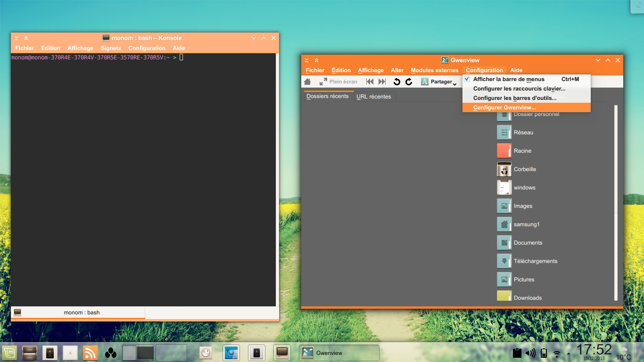Open Konsole Signets menu
The height and width of the screenshot is (362, 644).
tap(111, 48)
